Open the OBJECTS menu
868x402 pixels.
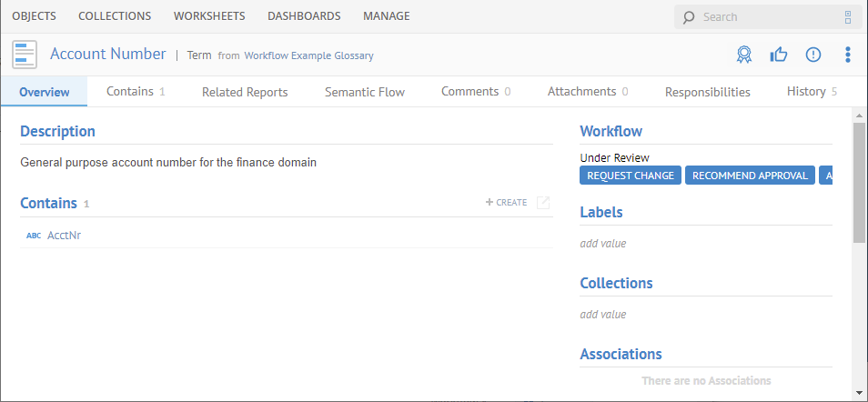34,16
